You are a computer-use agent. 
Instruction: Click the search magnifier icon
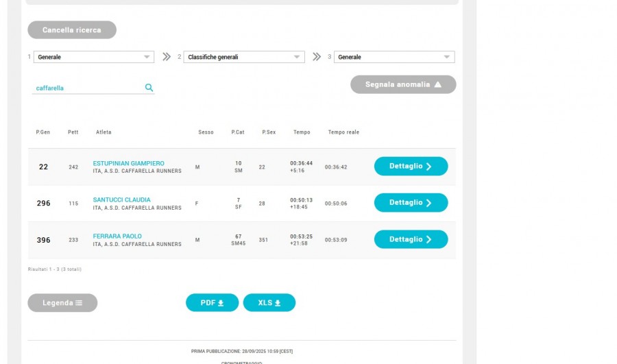pyautogui.click(x=149, y=88)
